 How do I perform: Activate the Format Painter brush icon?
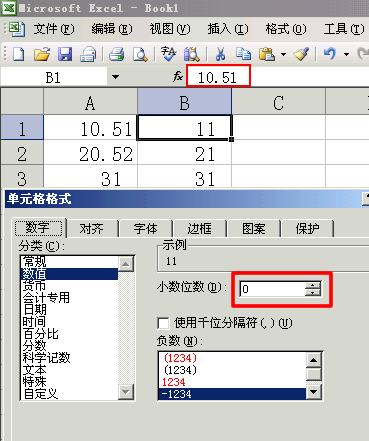(301, 54)
